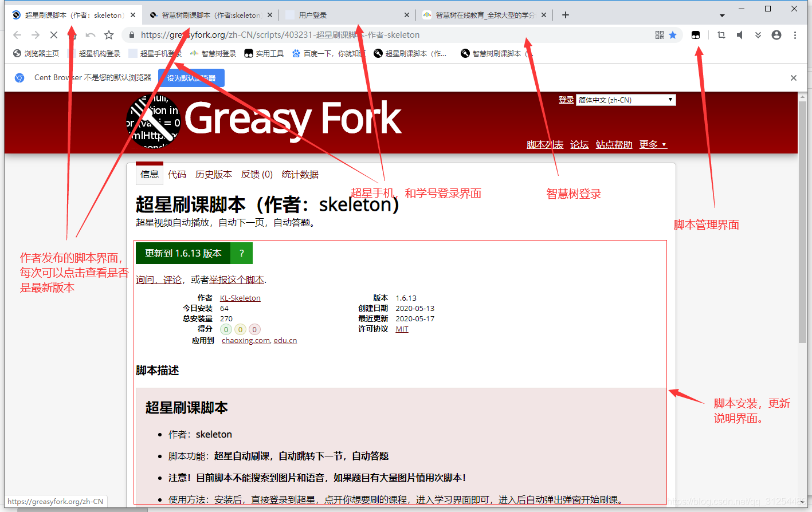This screenshot has height=512, width=812.
Task: Expand the 更多 menu dropdown
Action: pos(653,144)
